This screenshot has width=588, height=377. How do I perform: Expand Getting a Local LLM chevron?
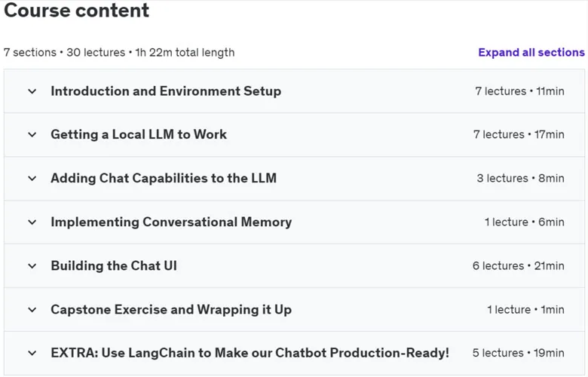[x=32, y=135]
